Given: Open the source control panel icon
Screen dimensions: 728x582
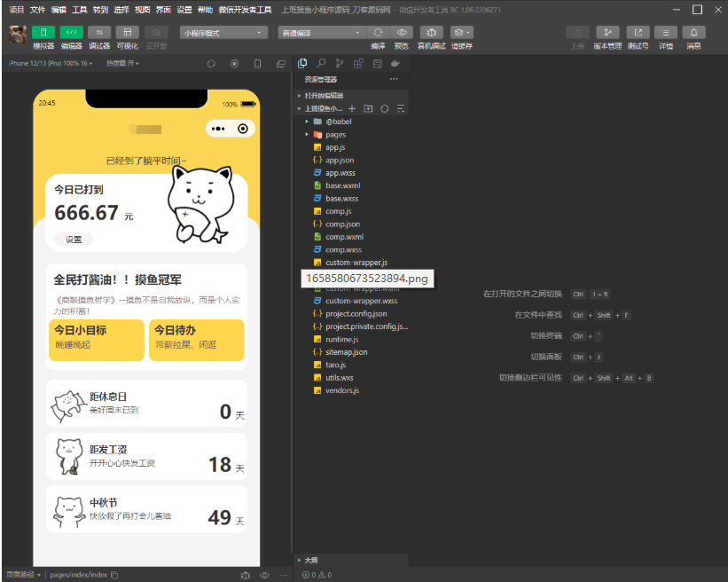Looking at the screenshot, I should (x=340, y=64).
